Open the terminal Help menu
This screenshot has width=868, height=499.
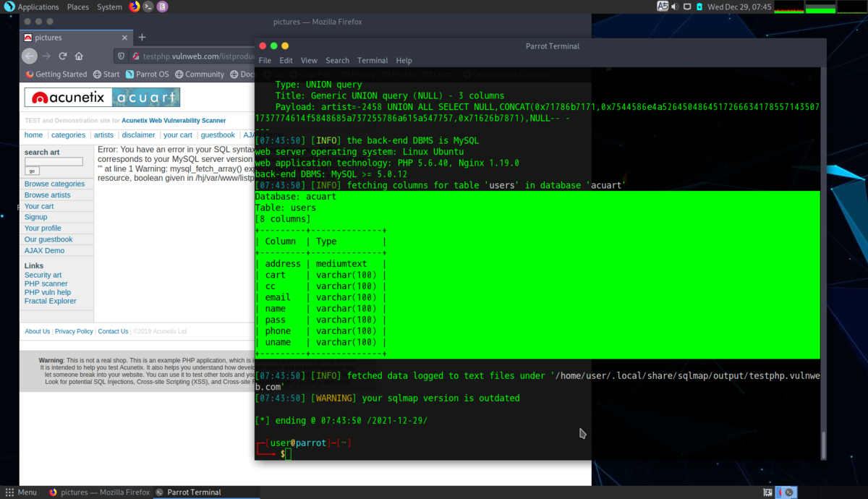404,61
